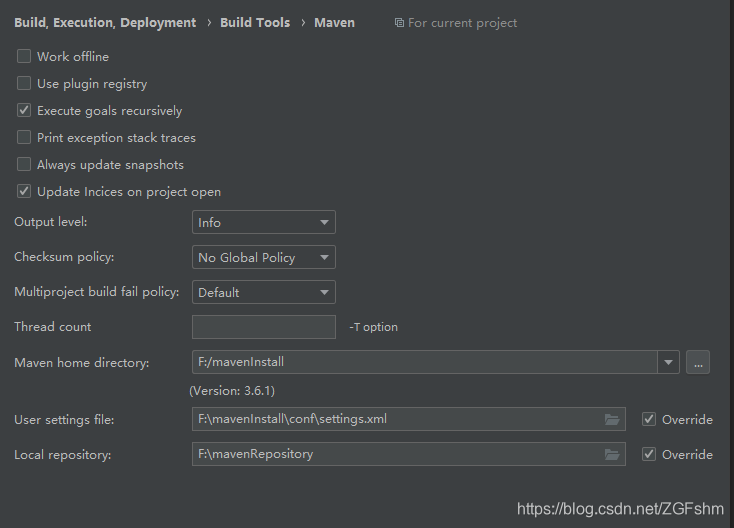Check Always update snapshots option
Screen dimensions: 734x528
(24, 164)
